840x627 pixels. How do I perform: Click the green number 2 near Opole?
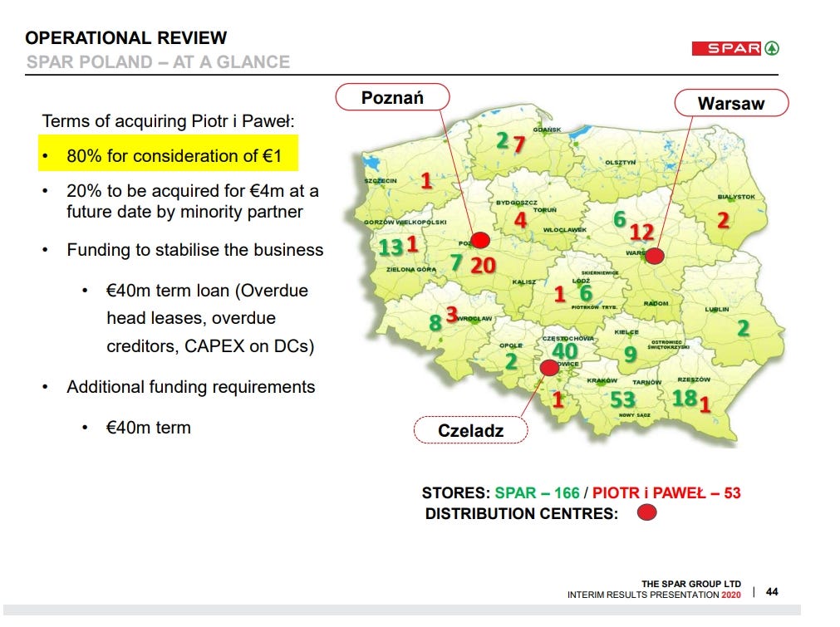pos(511,361)
